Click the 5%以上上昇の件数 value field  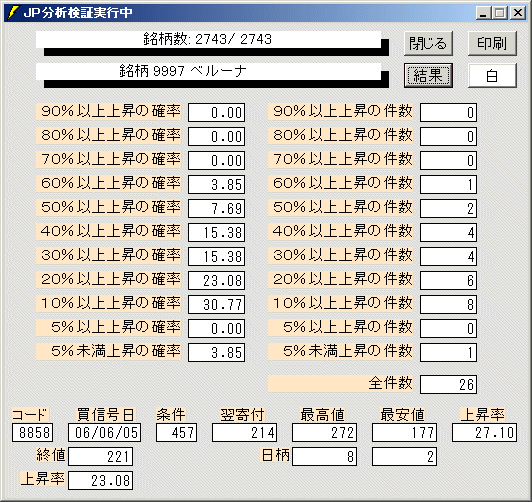pyautogui.click(x=449, y=328)
